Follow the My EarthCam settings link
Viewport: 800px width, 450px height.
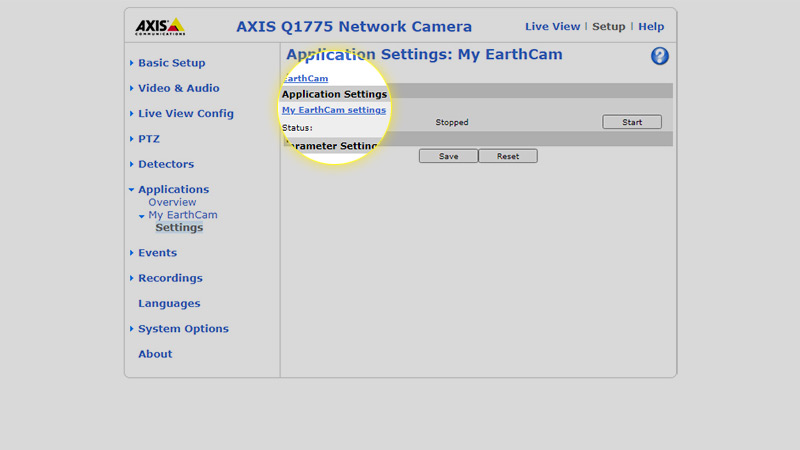pos(334,110)
